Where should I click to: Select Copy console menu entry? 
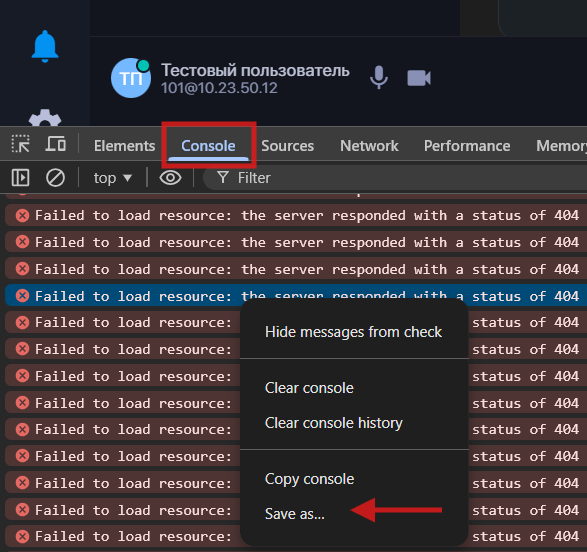pos(309,479)
